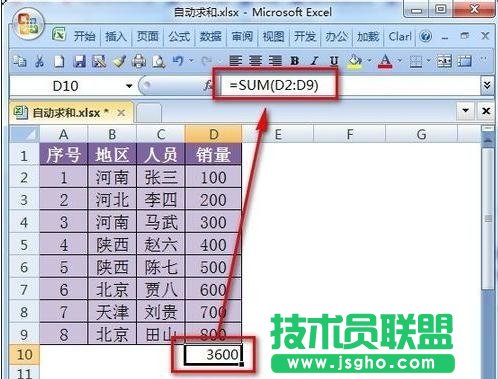Click the Select All corner button

(x=24, y=134)
